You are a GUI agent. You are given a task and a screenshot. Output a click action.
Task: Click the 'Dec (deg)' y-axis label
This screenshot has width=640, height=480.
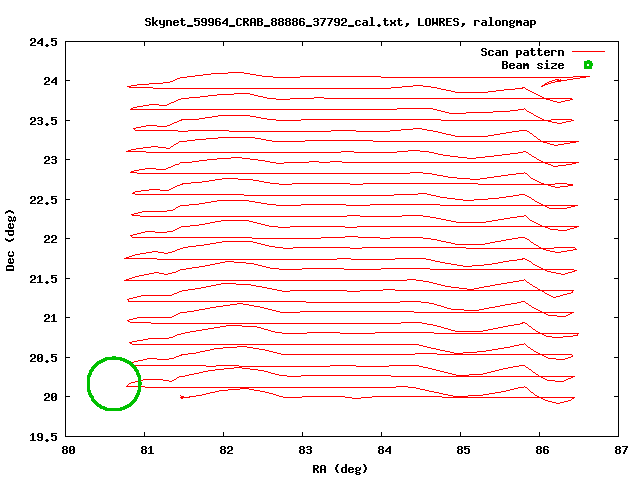pyautogui.click(x=10, y=240)
